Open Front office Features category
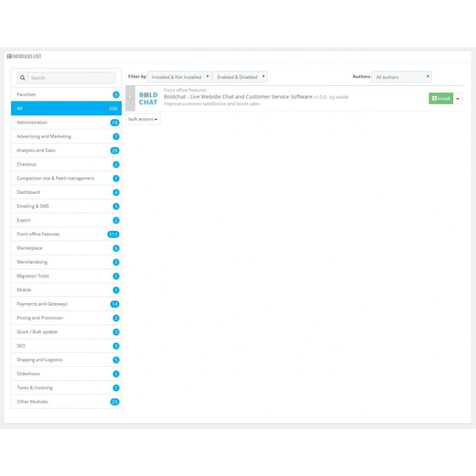The image size is (476, 476). click(x=66, y=234)
